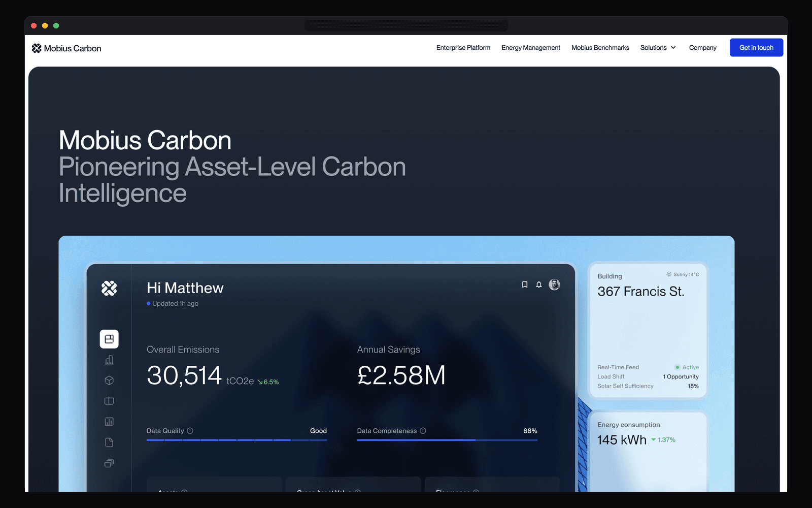This screenshot has height=508, width=812.
Task: Open the dashboard overview in the sidebar
Action: point(109,339)
